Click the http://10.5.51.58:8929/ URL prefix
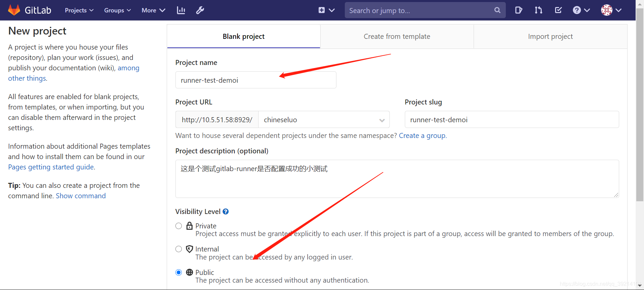Image resolution: width=644 pixels, height=290 pixels. [x=217, y=120]
